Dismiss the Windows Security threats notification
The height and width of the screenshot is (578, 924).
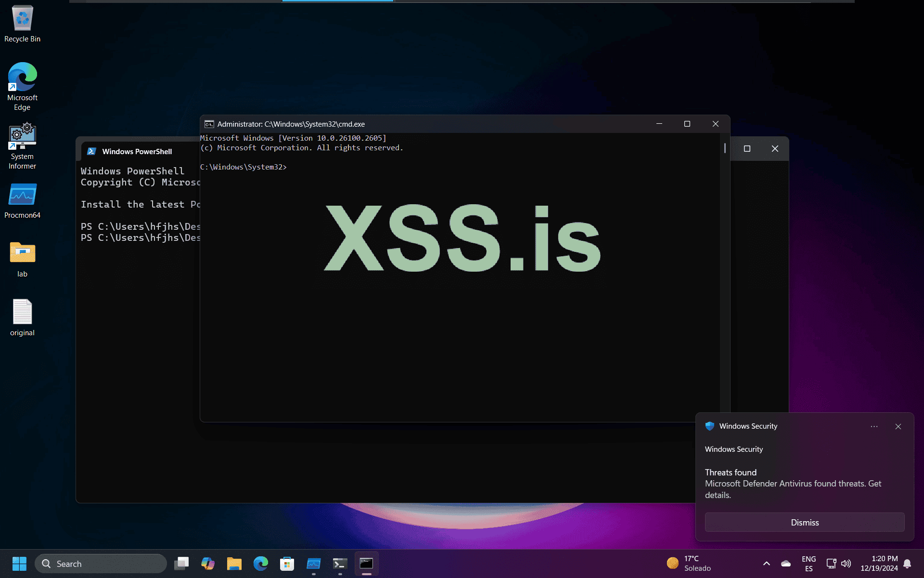tap(804, 522)
